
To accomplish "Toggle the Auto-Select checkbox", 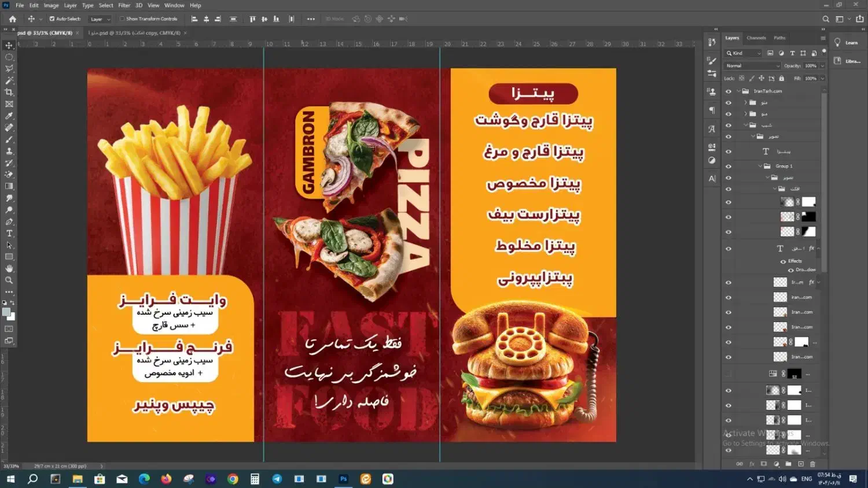I will (x=52, y=19).
